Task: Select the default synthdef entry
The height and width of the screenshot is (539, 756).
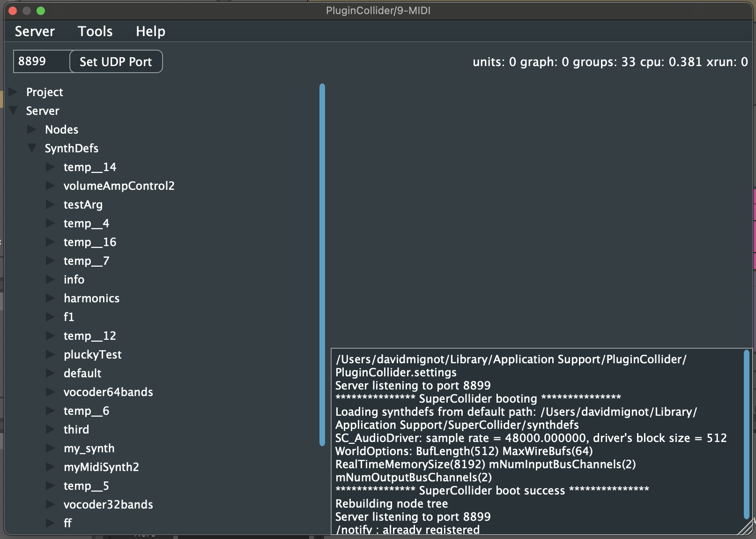Action: [x=82, y=374]
